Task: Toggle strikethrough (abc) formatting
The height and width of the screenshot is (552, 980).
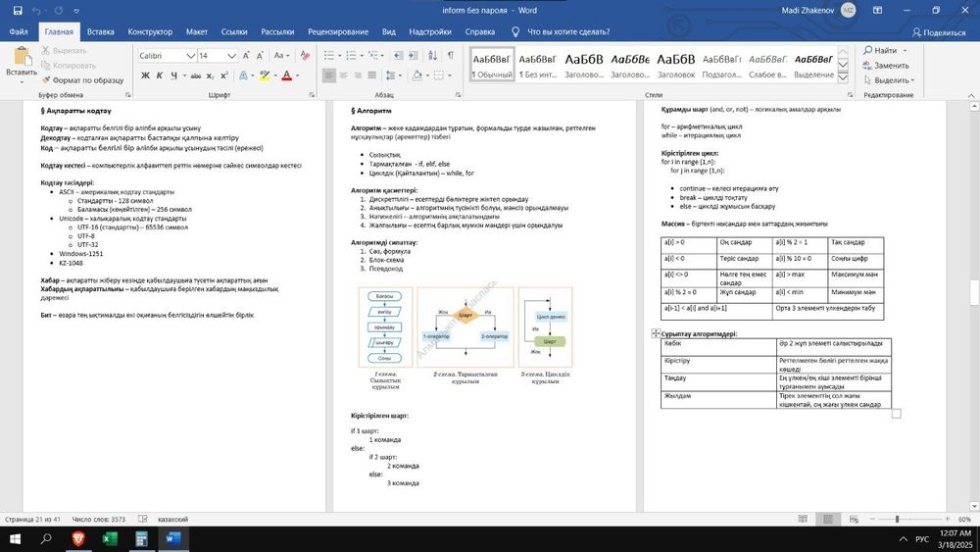Action: click(x=196, y=75)
